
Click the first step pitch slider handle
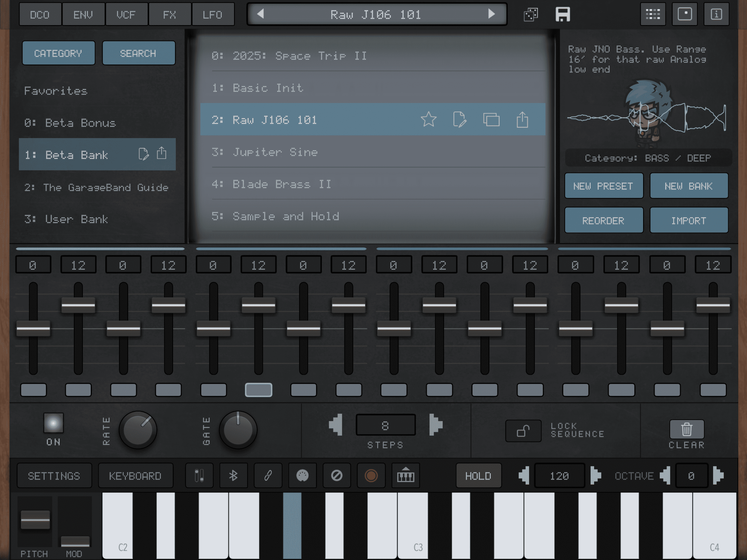click(34, 328)
